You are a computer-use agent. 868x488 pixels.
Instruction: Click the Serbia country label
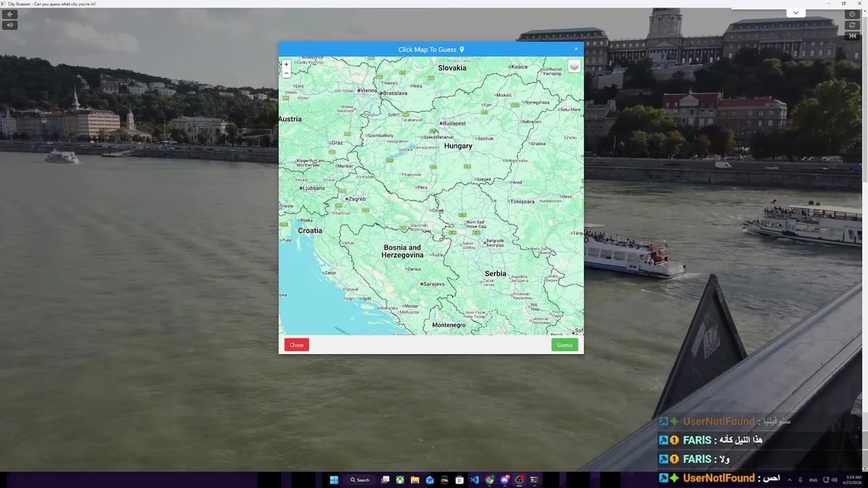pyautogui.click(x=495, y=274)
